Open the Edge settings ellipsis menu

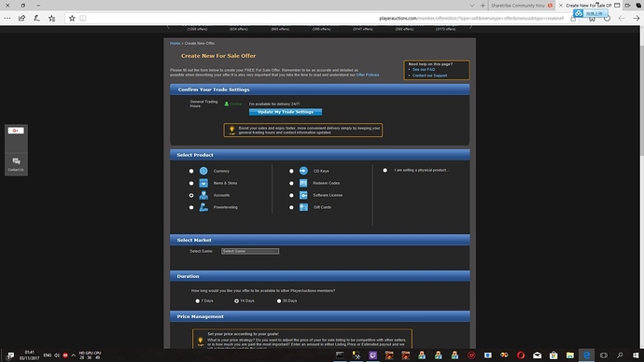7,18
